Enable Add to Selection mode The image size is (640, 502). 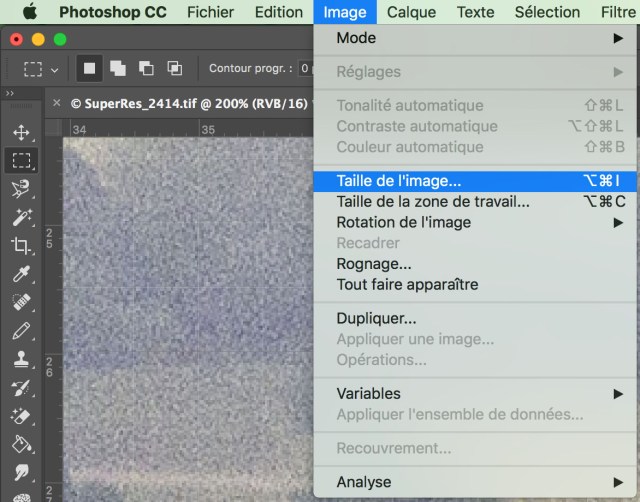[118, 69]
